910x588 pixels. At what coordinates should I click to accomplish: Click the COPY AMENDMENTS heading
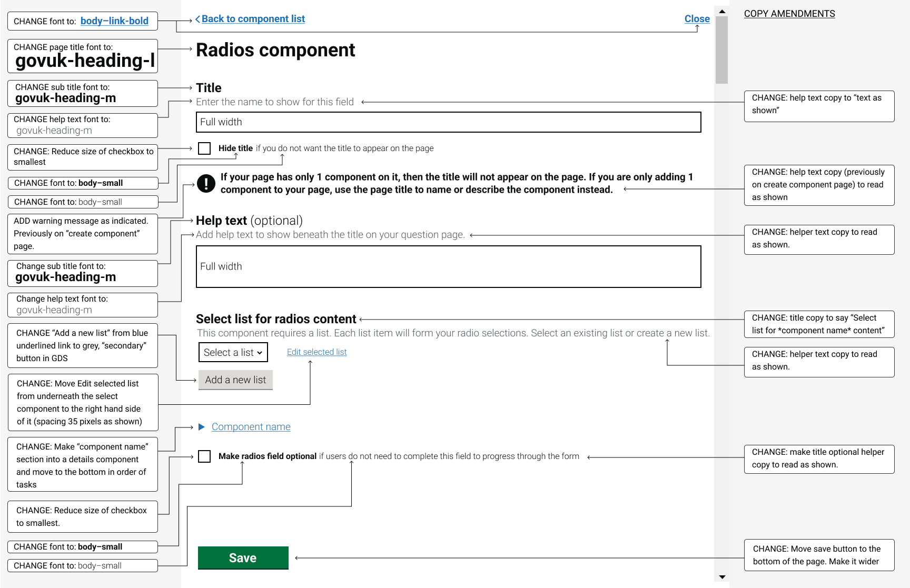pyautogui.click(x=789, y=14)
